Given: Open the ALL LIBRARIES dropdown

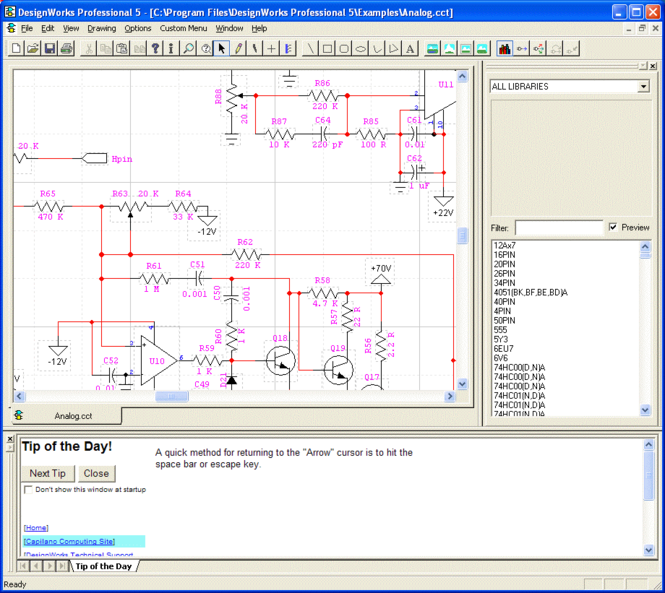Looking at the screenshot, I should click(644, 87).
